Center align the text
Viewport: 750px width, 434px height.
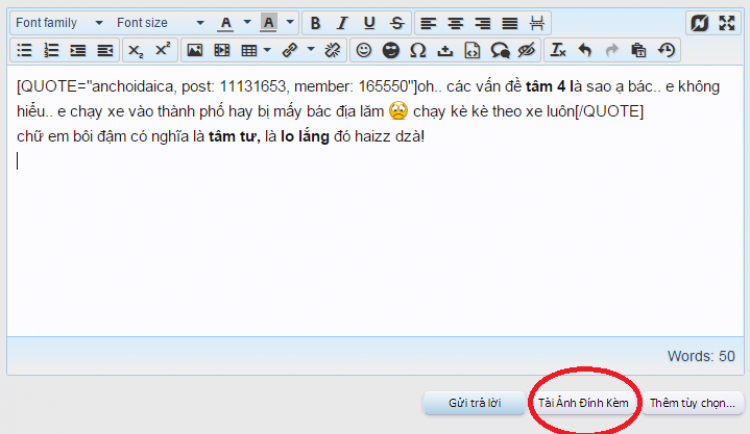455,23
